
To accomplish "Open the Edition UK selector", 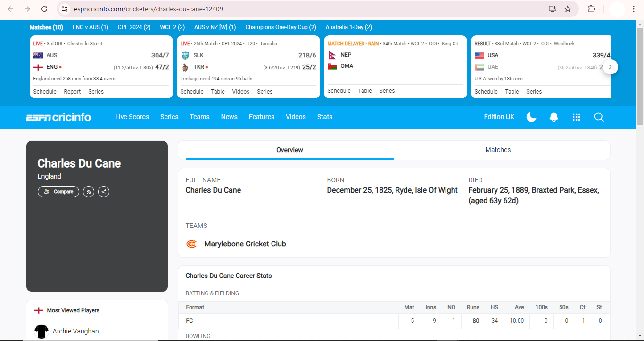I will coord(499,117).
